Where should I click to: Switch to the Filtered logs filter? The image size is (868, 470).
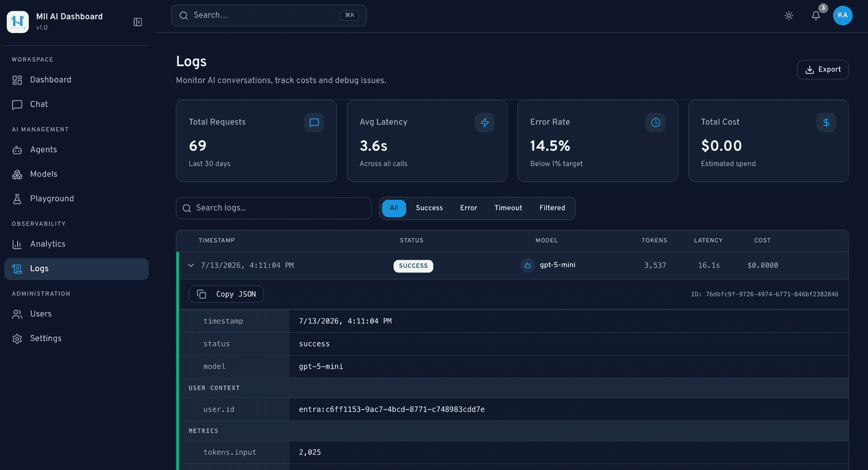pyautogui.click(x=552, y=208)
